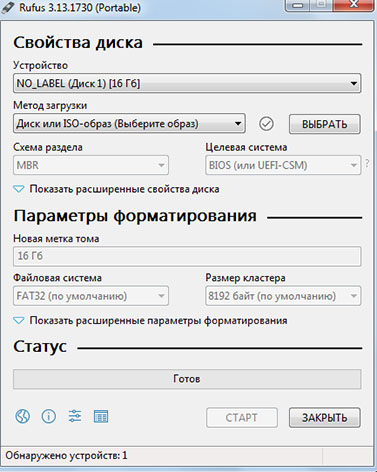Click the question mark help beside Целевая система

(367, 164)
